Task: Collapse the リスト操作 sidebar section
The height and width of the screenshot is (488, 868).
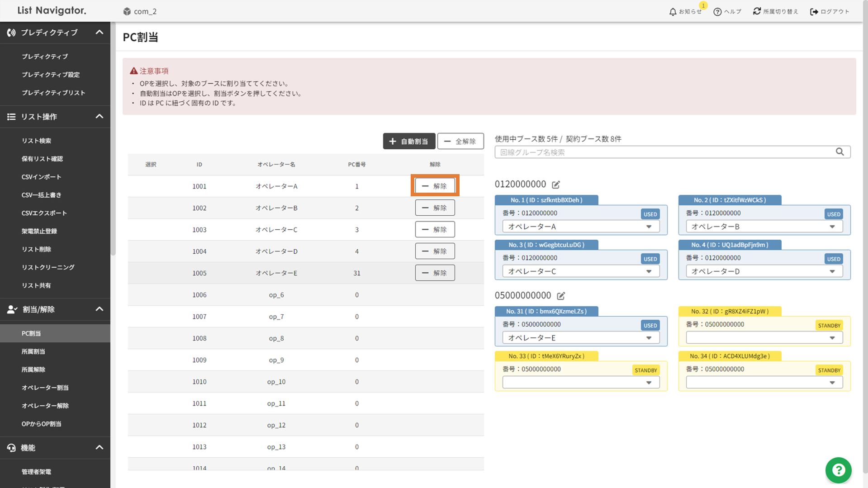Action: (x=100, y=117)
